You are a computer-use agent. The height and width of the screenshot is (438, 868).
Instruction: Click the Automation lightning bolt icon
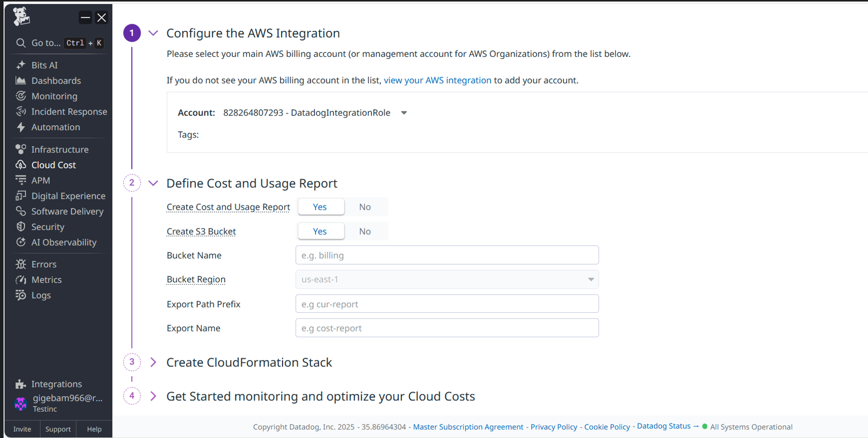coord(21,127)
